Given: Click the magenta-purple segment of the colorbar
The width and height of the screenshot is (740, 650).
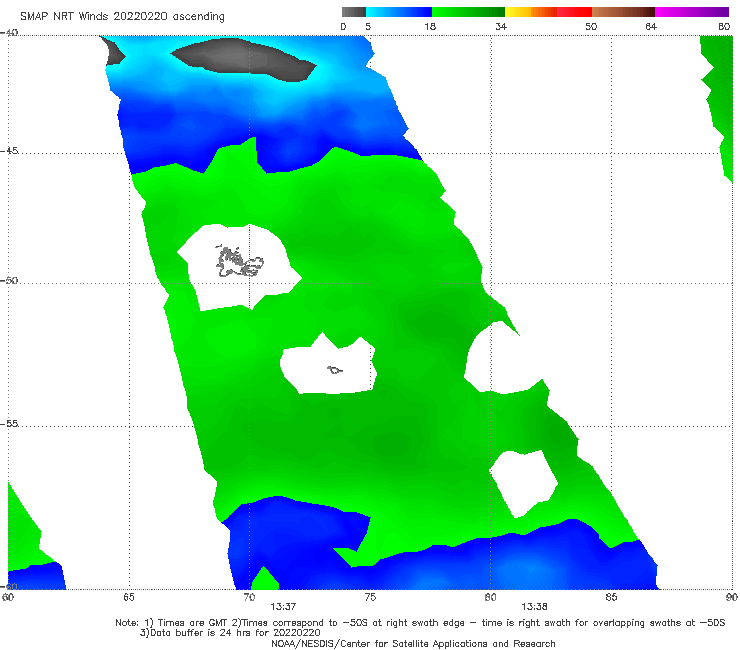Looking at the screenshot, I should [x=692, y=12].
